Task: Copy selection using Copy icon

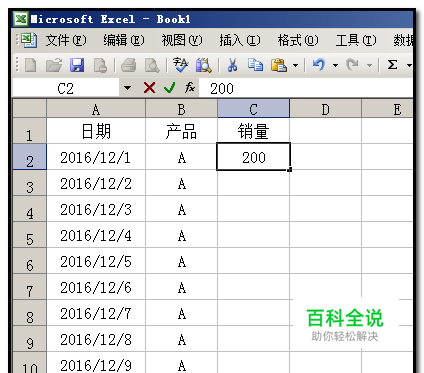Action: tap(255, 65)
